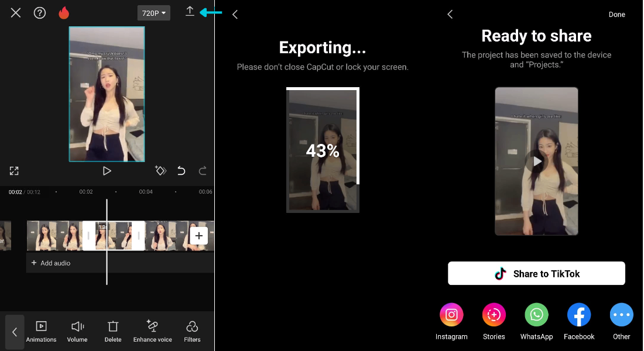The height and width of the screenshot is (351, 644).
Task: Open the Filters tool
Action: tap(192, 332)
